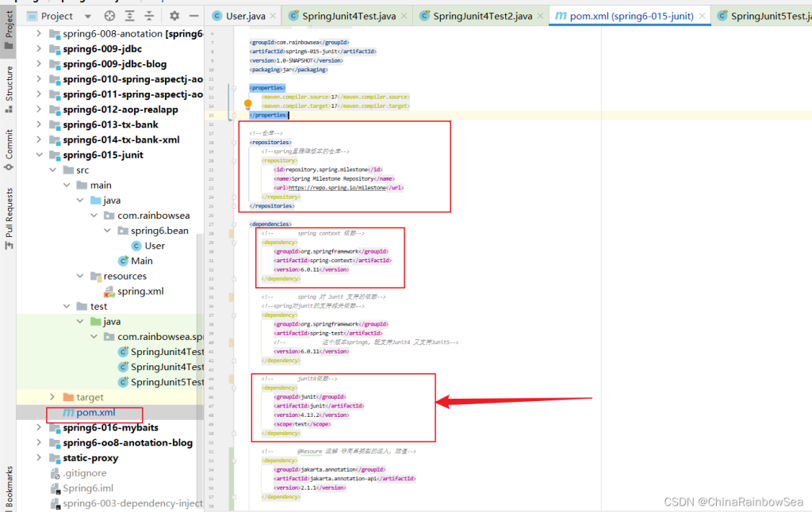This screenshot has width=812, height=512.
Task: Hide the Project tool window with minus icon
Action: 193,15
